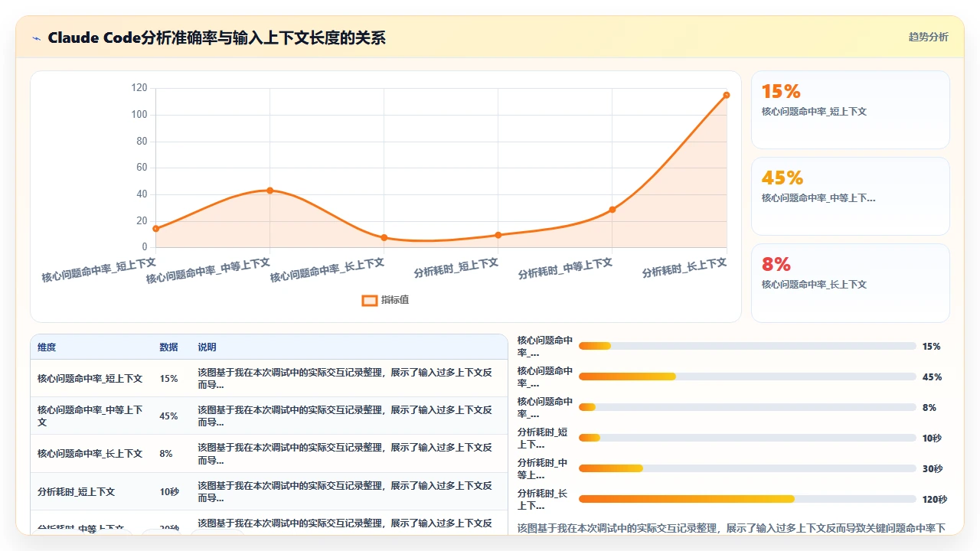Select the 45% stat card
Image resolution: width=980 pixels, height=551 pixels.
tap(850, 196)
